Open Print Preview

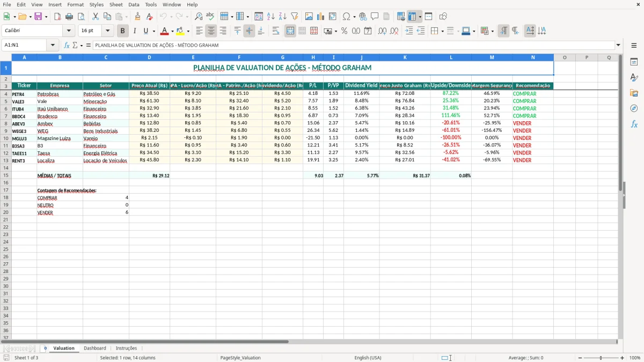click(81, 17)
